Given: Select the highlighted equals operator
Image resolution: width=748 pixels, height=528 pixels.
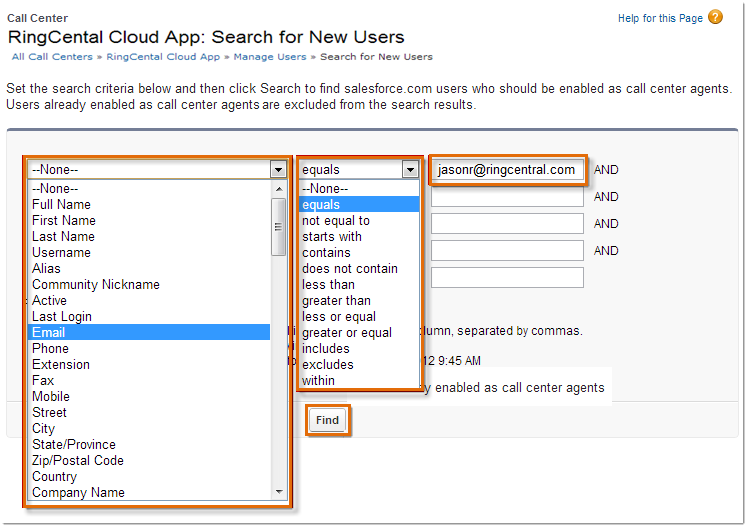Looking at the screenshot, I should click(x=359, y=205).
